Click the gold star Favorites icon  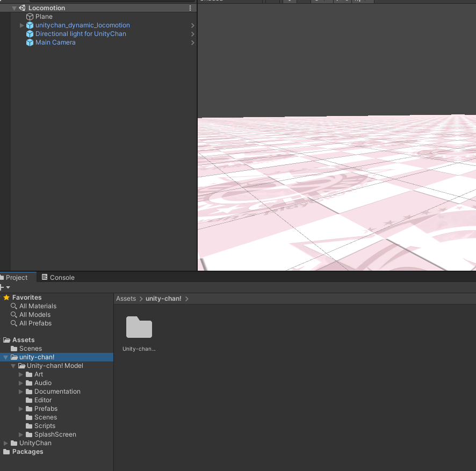[x=6, y=298]
